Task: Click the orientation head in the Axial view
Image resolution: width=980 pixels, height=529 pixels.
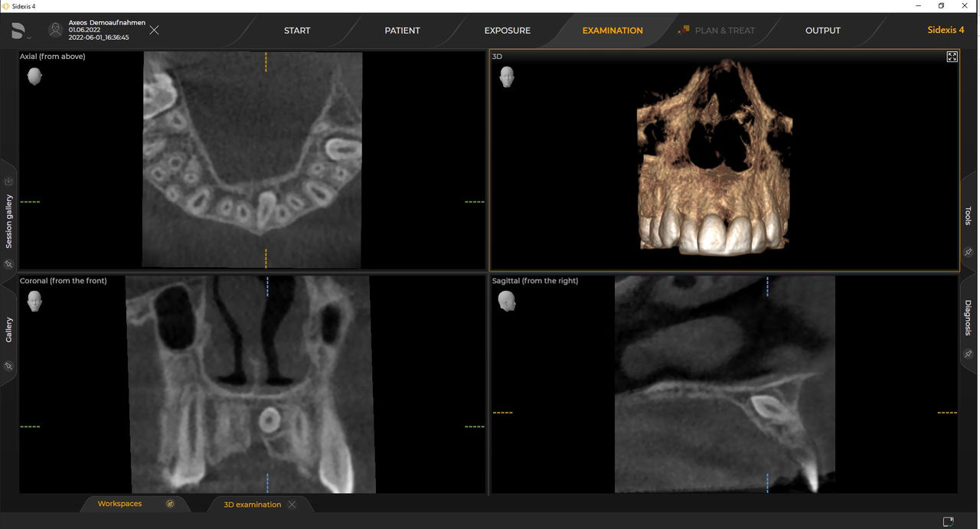Action: pyautogui.click(x=34, y=76)
